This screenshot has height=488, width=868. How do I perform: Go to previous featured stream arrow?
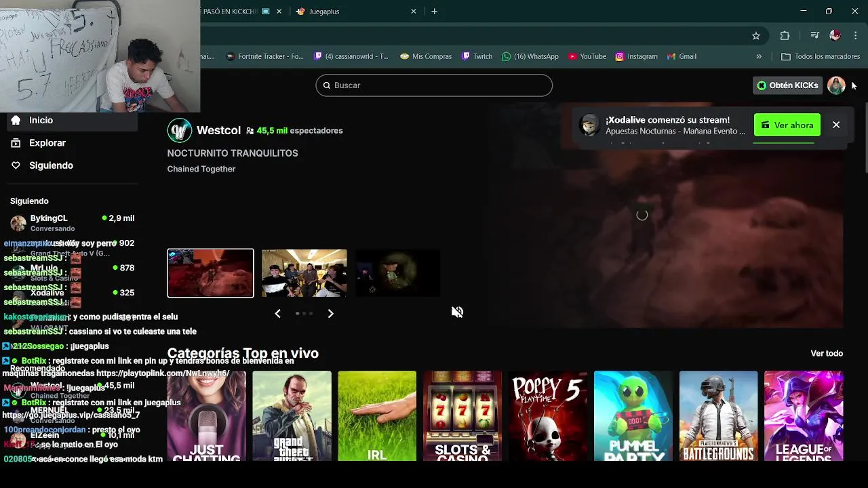tap(277, 314)
